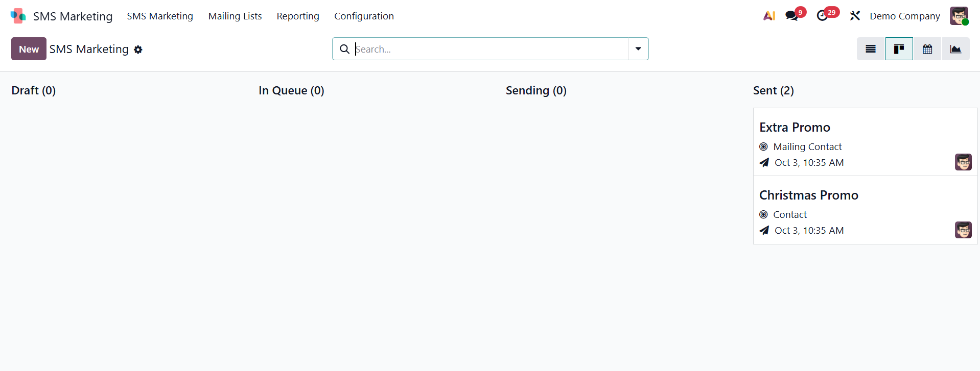Open the Reporting menu
Screen dimensions: 980x371
[x=298, y=16]
